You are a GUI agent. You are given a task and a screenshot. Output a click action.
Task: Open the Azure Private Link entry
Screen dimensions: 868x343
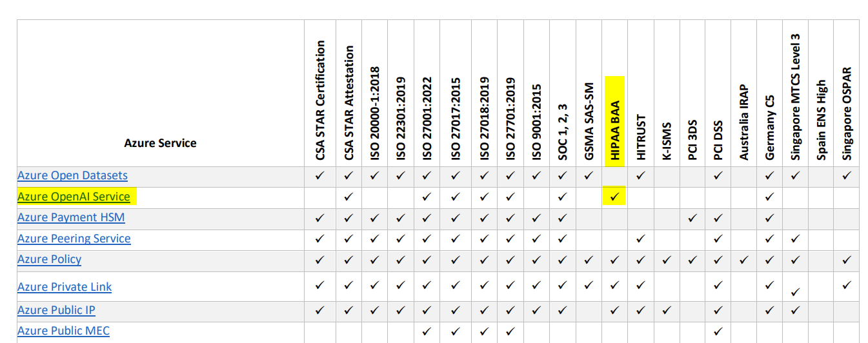(65, 287)
